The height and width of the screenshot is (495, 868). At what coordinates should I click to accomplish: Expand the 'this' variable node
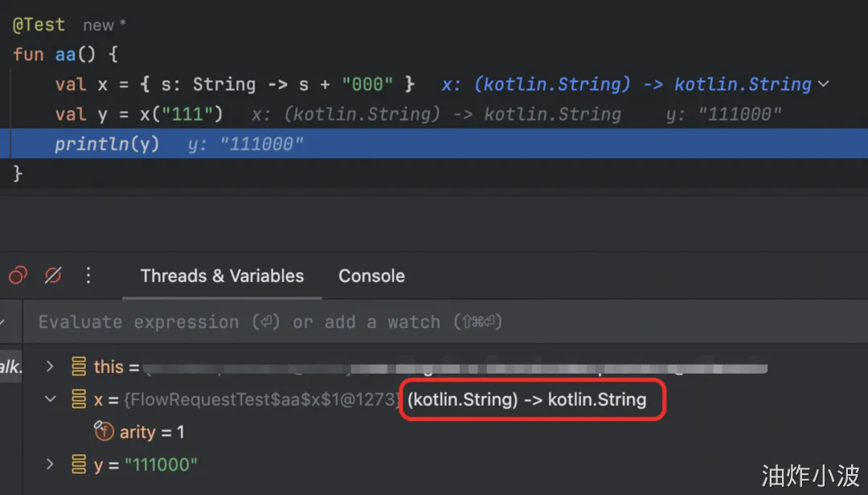[50, 367]
